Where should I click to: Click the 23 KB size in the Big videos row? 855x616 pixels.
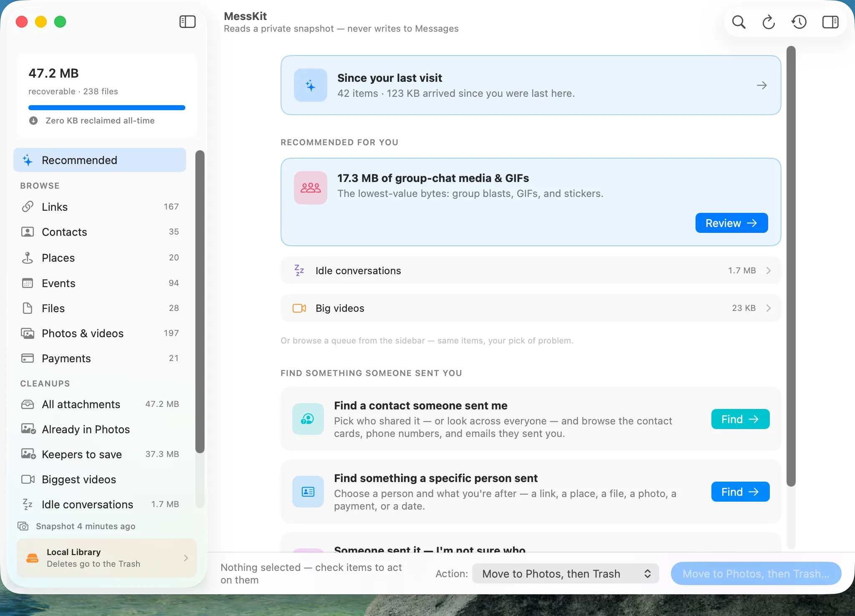tap(744, 308)
